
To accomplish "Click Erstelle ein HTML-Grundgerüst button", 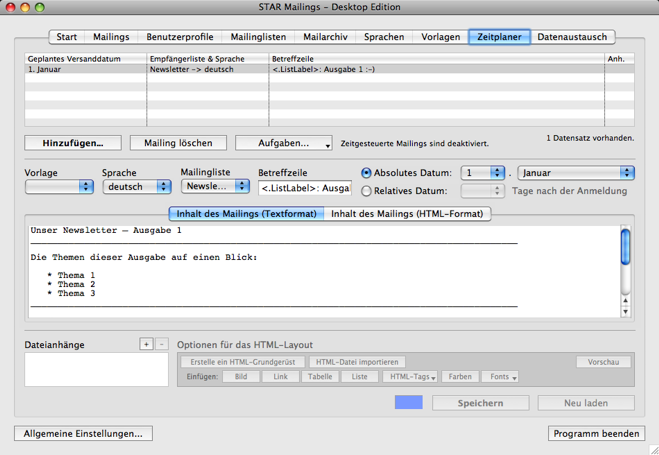I will coord(243,362).
